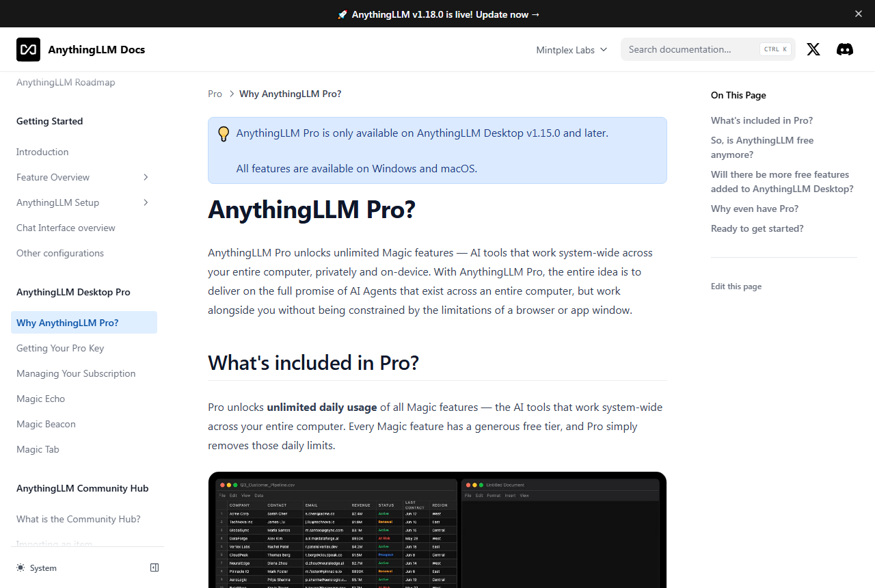The height and width of the screenshot is (588, 875).
Task: Click the What's included in Pro? heading
Action: click(313, 362)
